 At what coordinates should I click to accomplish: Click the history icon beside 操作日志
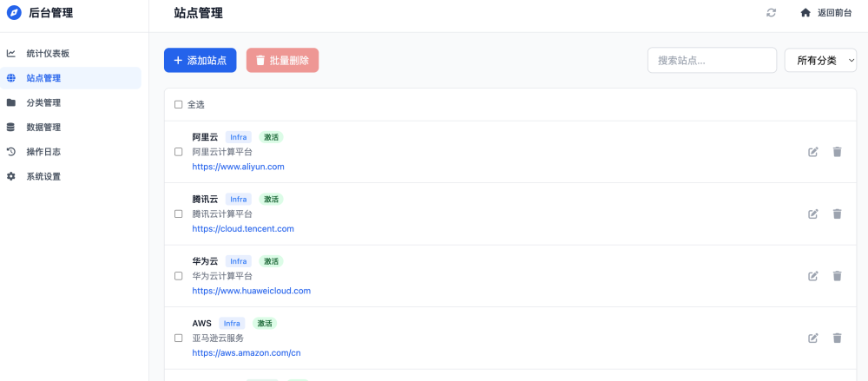point(11,152)
